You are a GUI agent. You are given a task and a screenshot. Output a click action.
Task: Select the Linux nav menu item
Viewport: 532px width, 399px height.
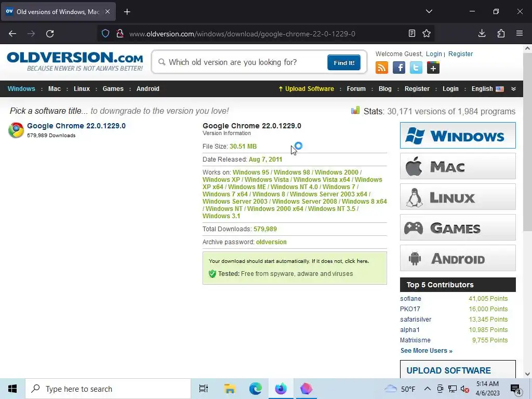coord(82,89)
